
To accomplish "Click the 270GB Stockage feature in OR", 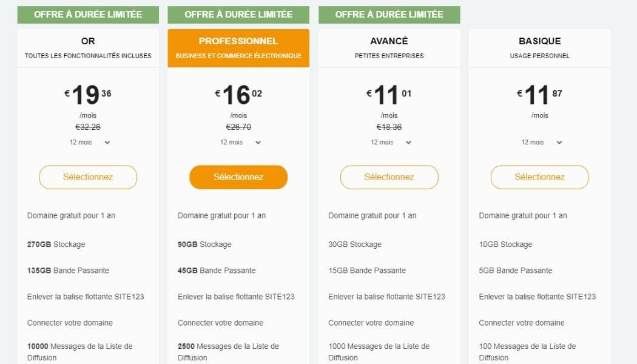I will tap(56, 244).
